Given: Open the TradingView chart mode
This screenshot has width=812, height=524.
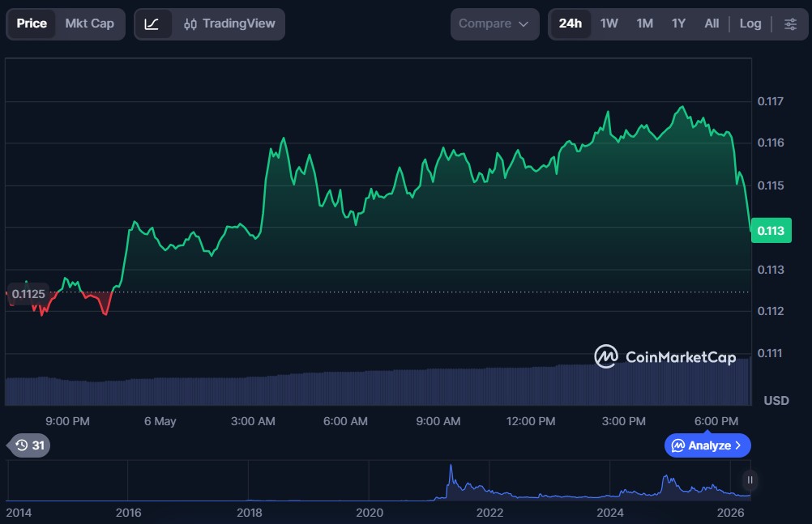Looking at the screenshot, I should click(x=229, y=23).
